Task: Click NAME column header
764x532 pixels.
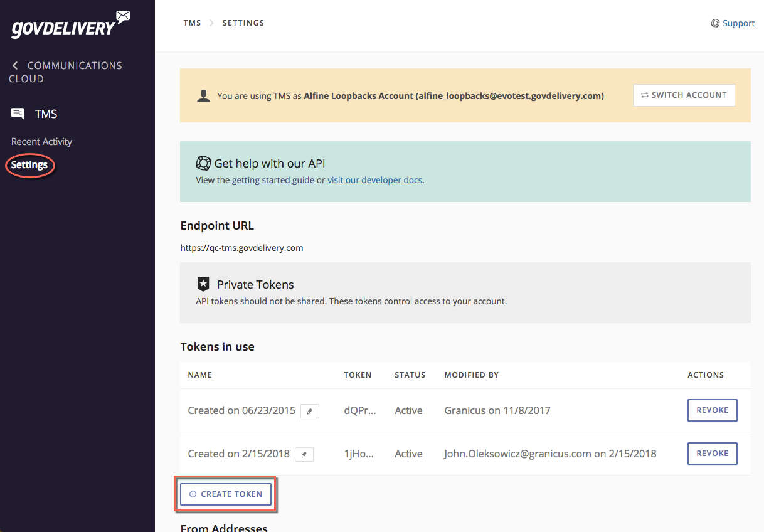Action: pyautogui.click(x=200, y=375)
